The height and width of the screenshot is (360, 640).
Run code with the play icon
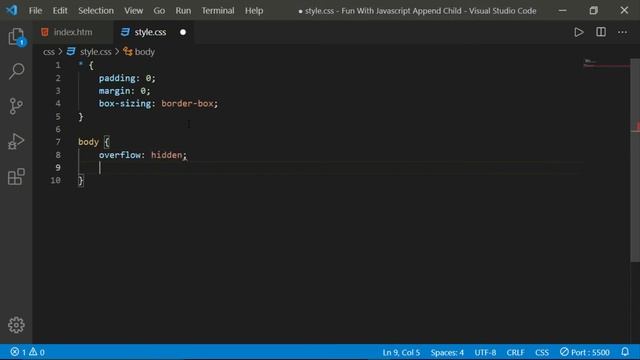point(579,32)
